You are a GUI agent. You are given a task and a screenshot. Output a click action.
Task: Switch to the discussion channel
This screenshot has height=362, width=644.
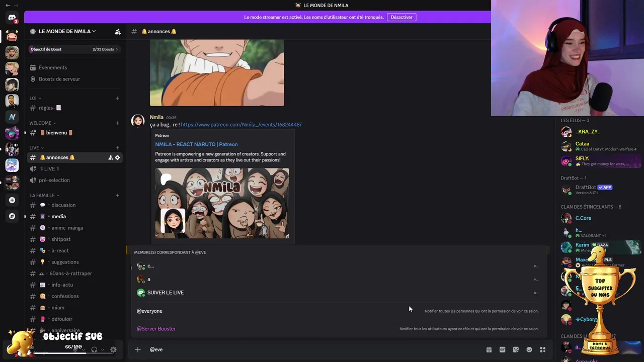pyautogui.click(x=75, y=205)
